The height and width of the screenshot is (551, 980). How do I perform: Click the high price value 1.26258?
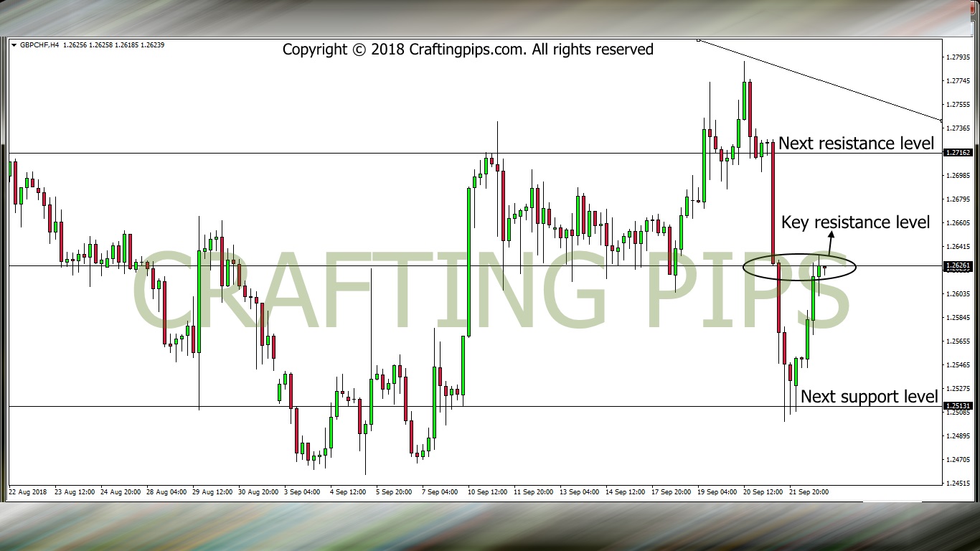pos(102,45)
